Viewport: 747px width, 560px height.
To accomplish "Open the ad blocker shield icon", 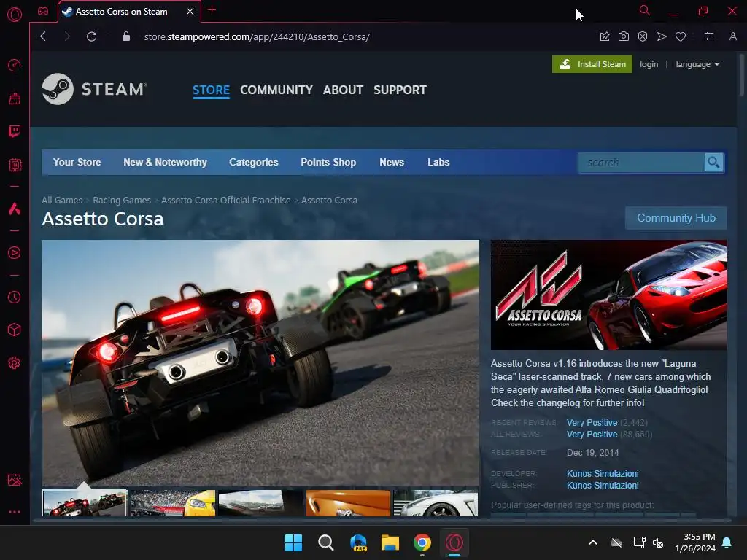I will coord(642,36).
